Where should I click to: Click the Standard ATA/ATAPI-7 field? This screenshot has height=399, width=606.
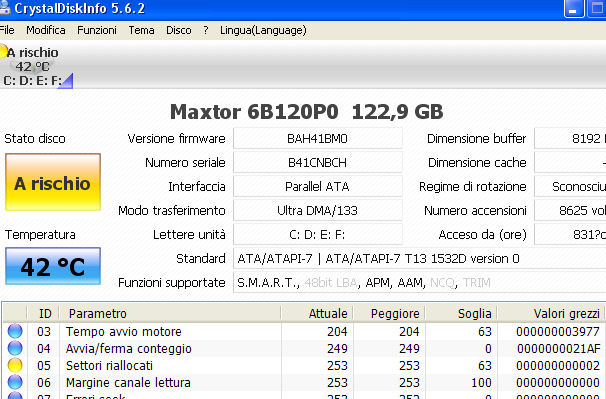tap(419, 258)
